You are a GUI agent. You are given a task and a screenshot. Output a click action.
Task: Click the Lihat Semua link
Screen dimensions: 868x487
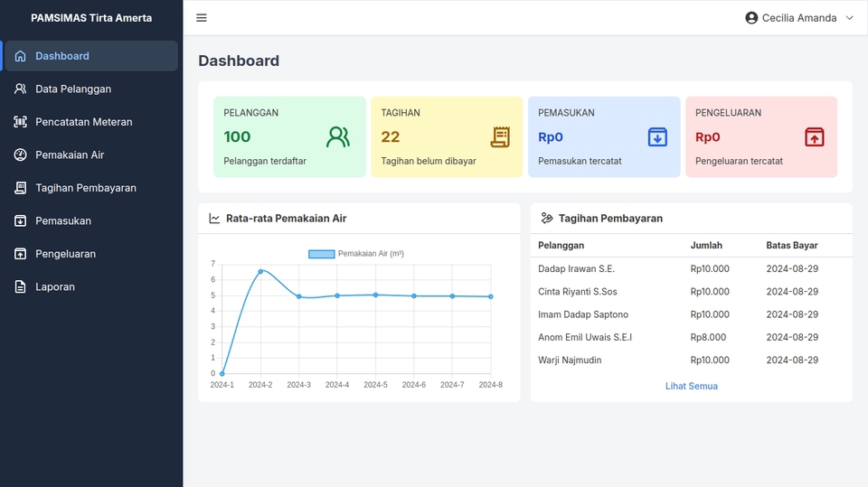click(691, 386)
